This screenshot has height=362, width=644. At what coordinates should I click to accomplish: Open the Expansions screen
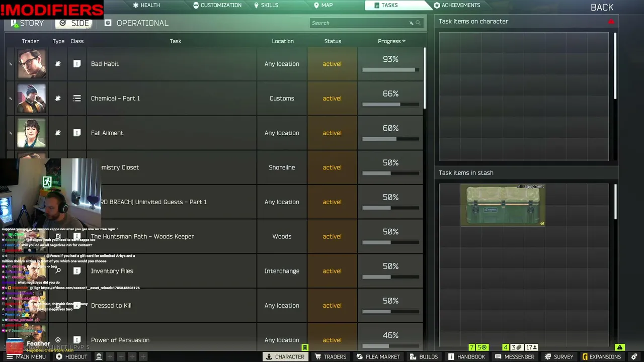(601, 356)
